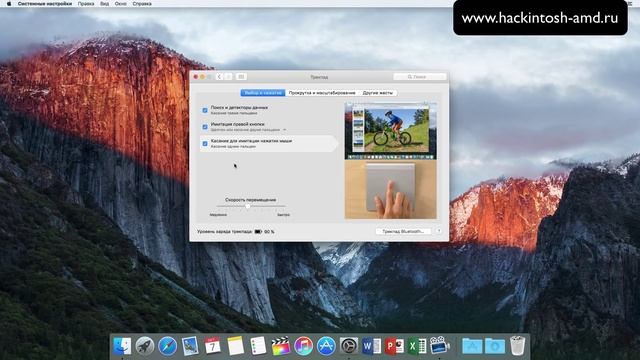Open Calendar icon in dock
This screenshot has height=360, width=640.
(213, 346)
